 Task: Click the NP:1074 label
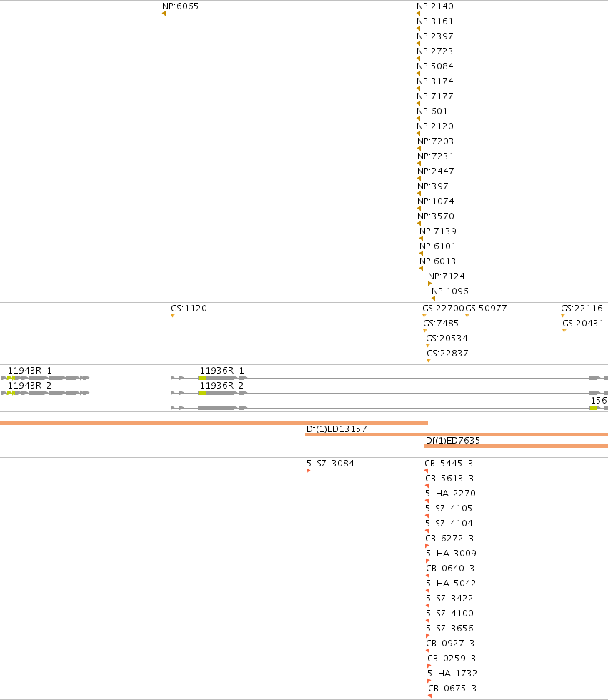tap(436, 201)
